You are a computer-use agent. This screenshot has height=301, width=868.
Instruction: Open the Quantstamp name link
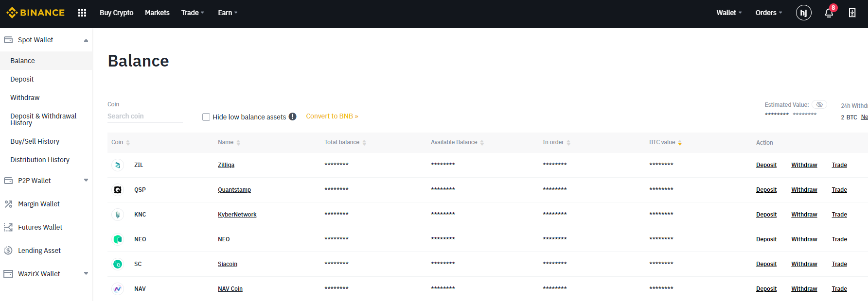[x=234, y=190]
